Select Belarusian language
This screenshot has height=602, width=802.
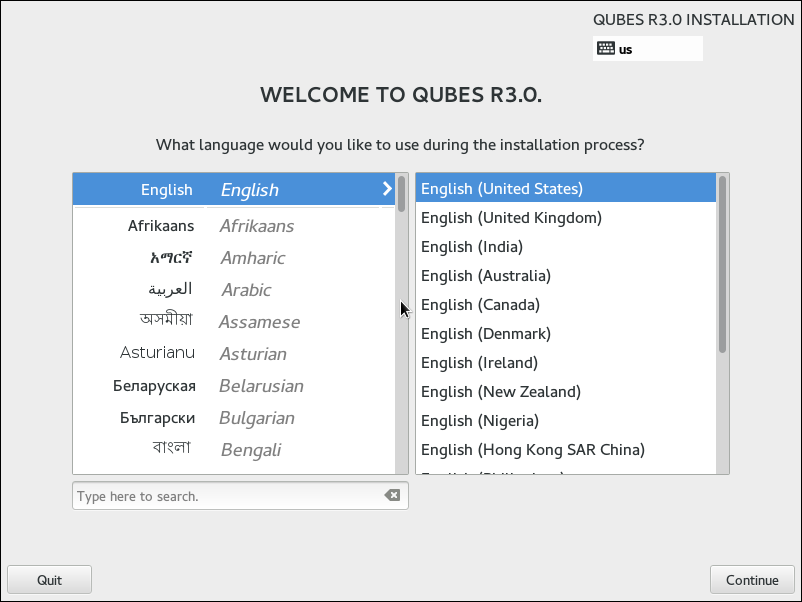pyautogui.click(x=234, y=386)
